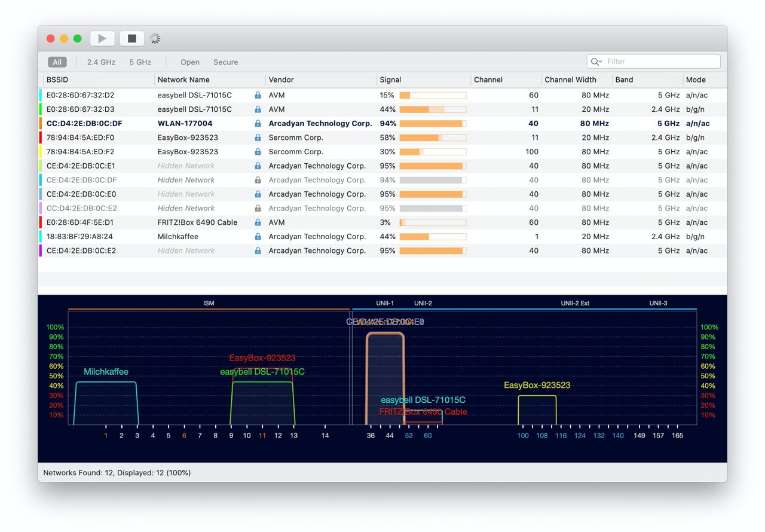Click cyan color marker of E0:28:6D:67:32:D2
The height and width of the screenshot is (532, 765).
(40, 95)
